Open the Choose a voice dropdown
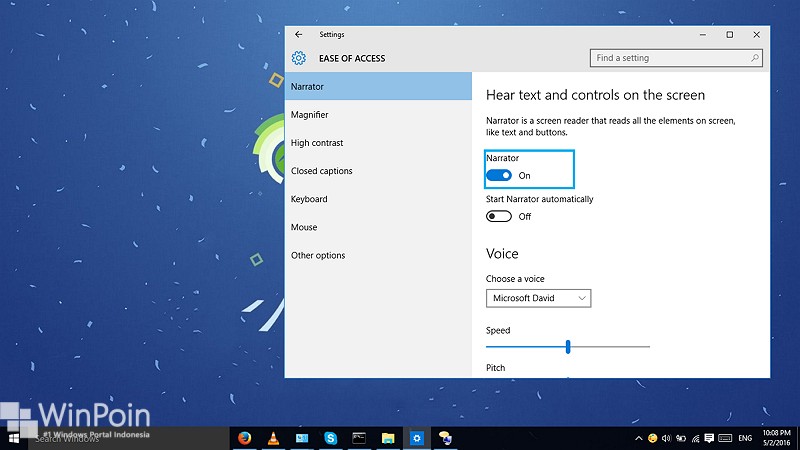800x450 pixels. (538, 298)
